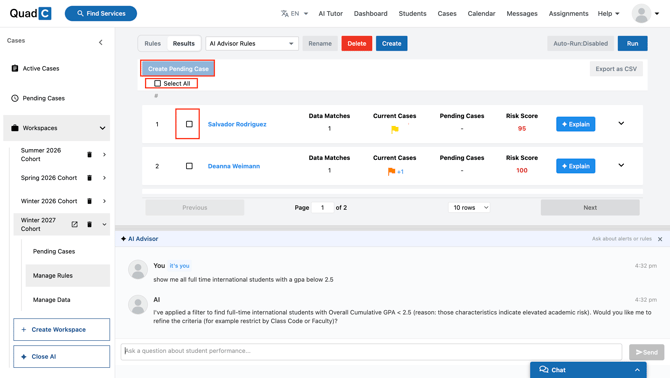Image resolution: width=670 pixels, height=378 pixels.
Task: Open Winter 2027 Cohort in new window icon
Action: click(x=74, y=224)
